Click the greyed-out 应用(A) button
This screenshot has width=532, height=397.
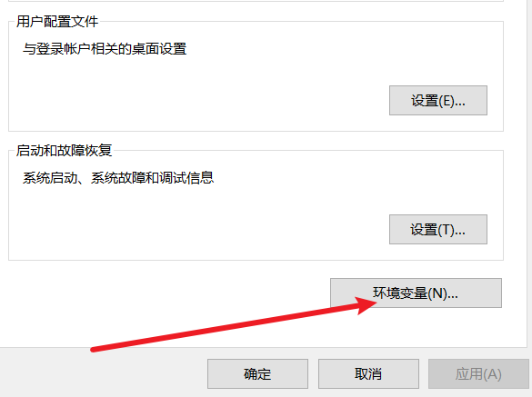pos(478,373)
